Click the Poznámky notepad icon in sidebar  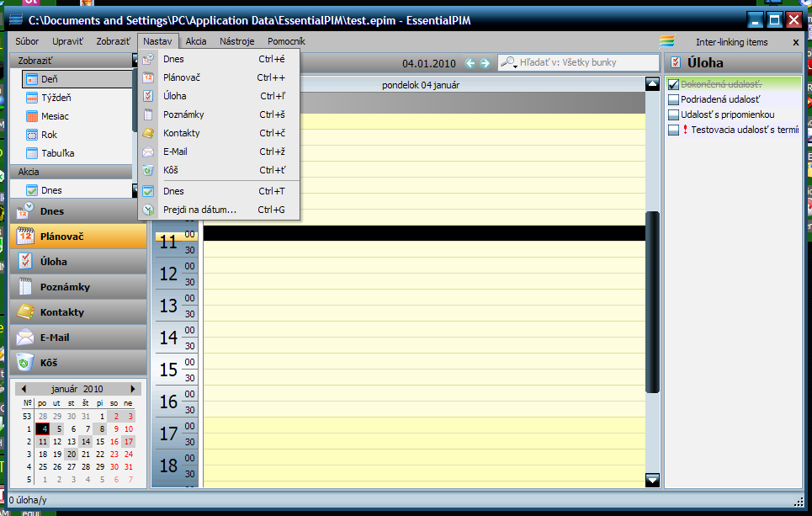[x=25, y=287]
